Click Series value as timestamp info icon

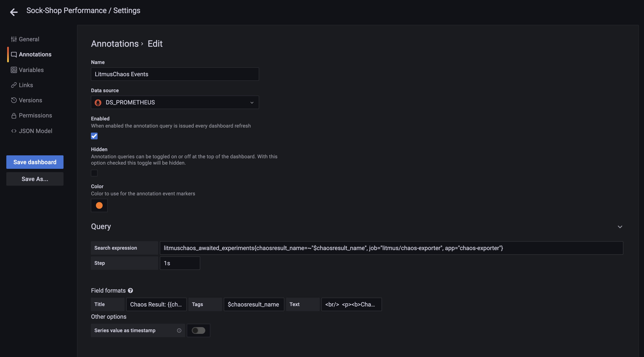coord(179,330)
